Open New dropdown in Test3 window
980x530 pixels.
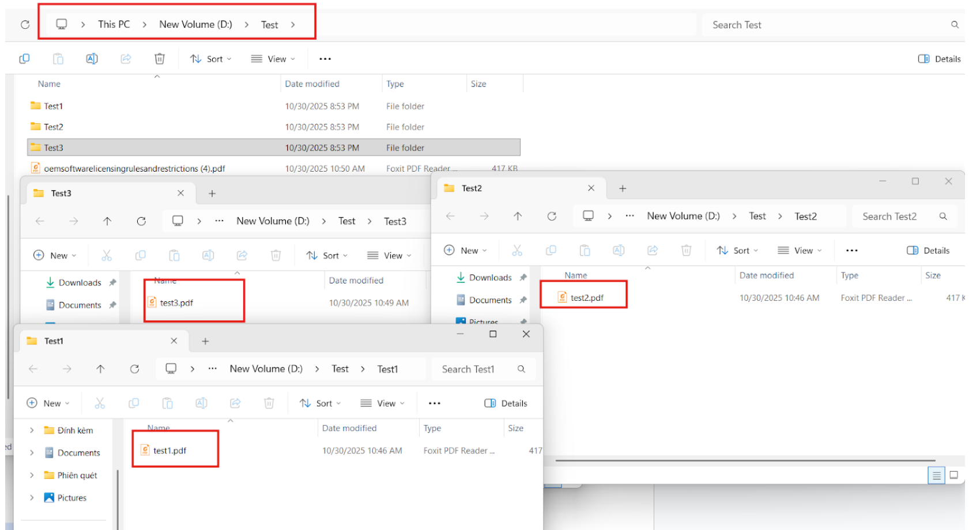pos(55,255)
